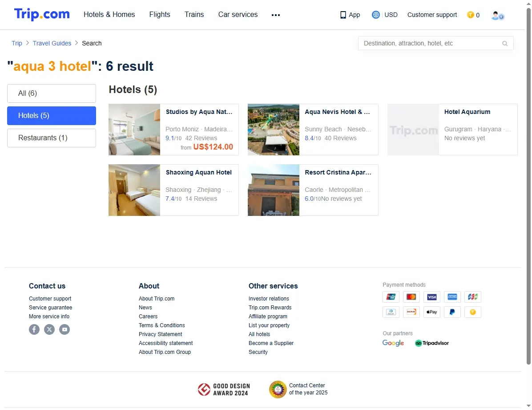Image resolution: width=532 pixels, height=410 pixels.
Task: Open the Accessibility statement link
Action: coord(166,343)
